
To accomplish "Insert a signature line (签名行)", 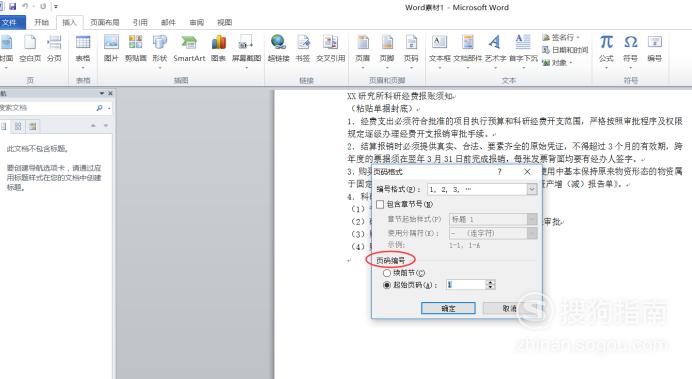I will point(560,38).
